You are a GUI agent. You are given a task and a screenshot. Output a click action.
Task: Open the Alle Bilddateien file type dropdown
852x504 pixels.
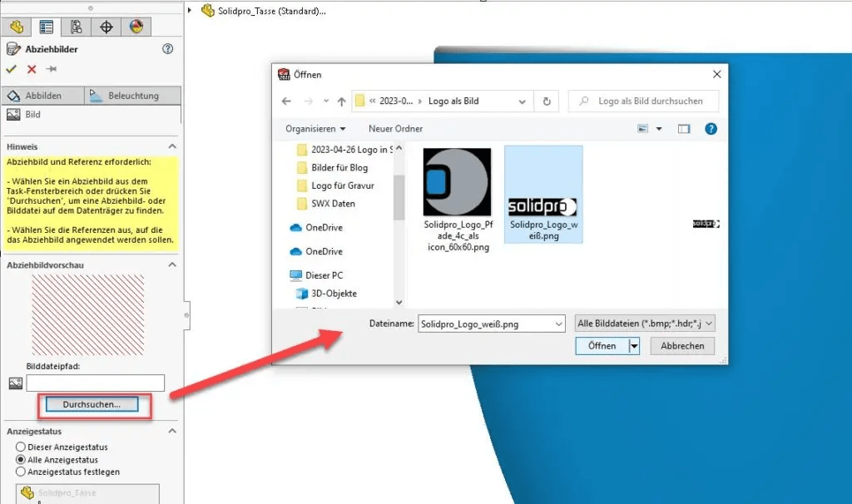[x=645, y=324]
